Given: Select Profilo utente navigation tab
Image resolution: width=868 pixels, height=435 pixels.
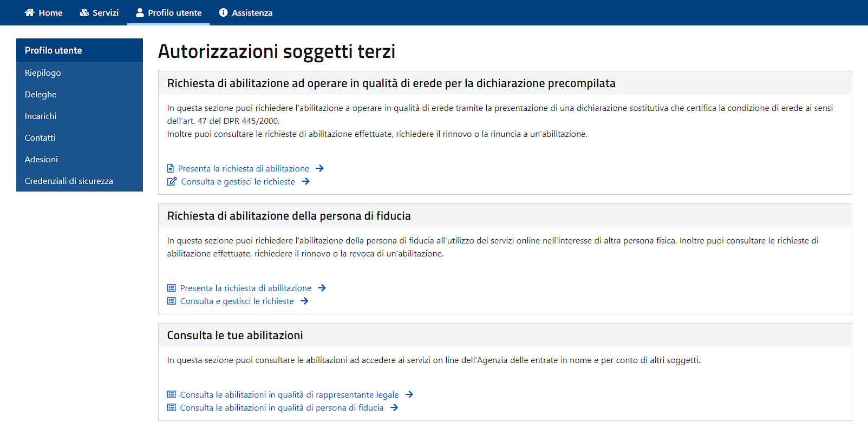Looking at the screenshot, I should pyautogui.click(x=168, y=12).
